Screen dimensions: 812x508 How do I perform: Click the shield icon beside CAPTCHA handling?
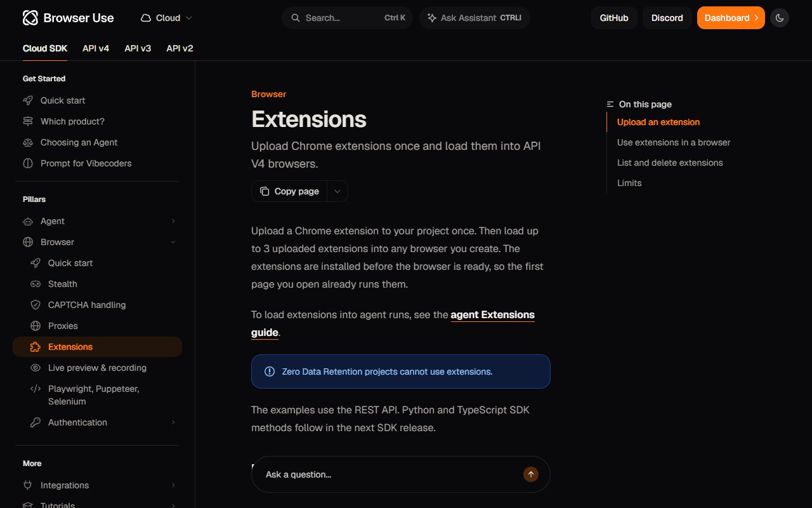[36, 305]
